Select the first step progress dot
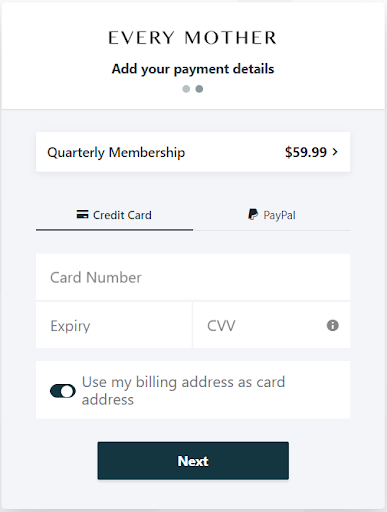Image resolution: width=387 pixels, height=512 pixels. (x=186, y=89)
